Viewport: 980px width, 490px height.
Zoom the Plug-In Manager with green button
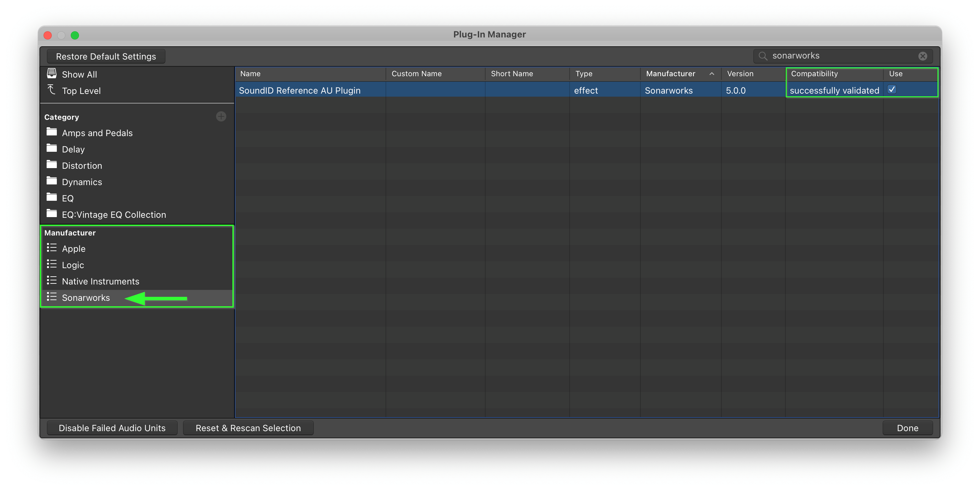pyautogui.click(x=75, y=35)
